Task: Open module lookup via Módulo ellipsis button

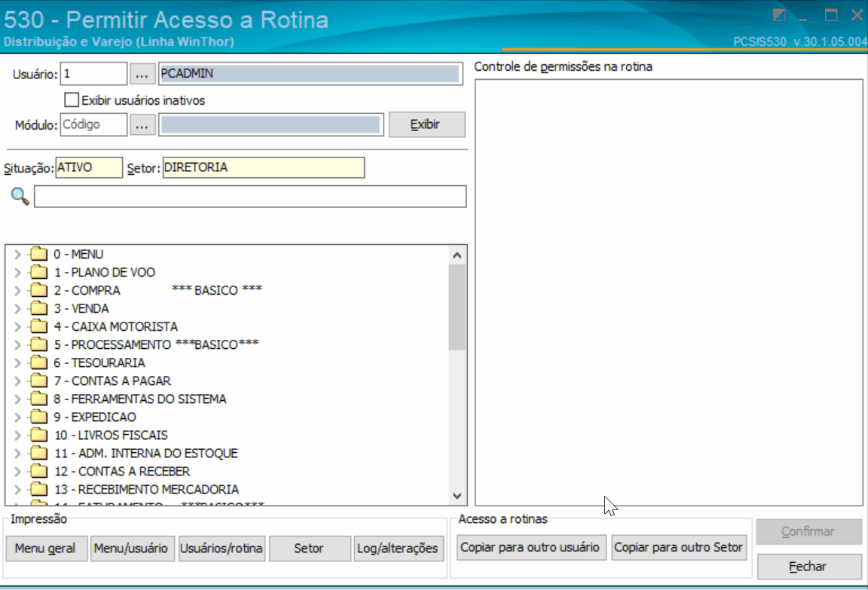Action: point(142,124)
